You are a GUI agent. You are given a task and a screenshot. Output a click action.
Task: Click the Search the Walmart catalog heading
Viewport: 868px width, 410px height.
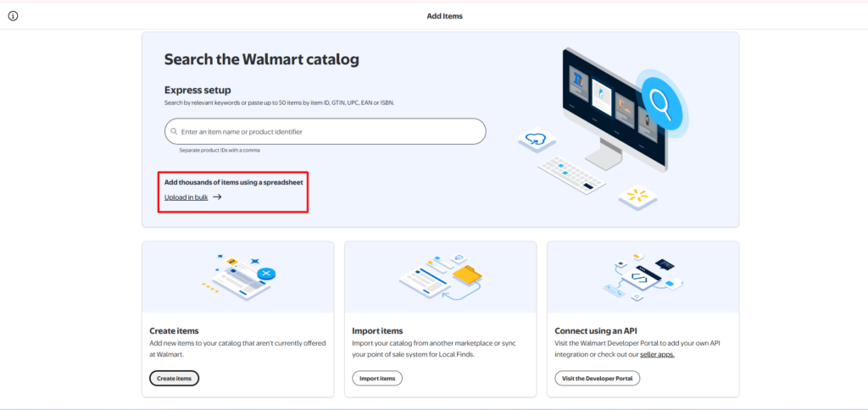pos(262,59)
